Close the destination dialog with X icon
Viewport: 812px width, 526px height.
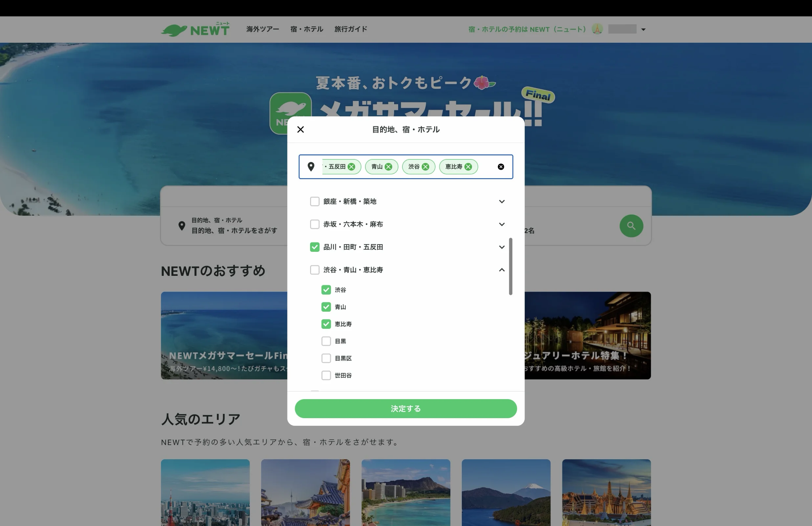(300, 130)
